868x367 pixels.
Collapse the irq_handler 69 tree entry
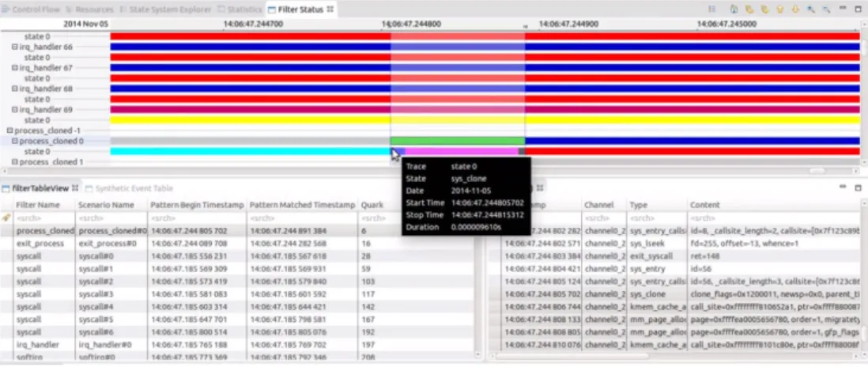pyautogui.click(x=15, y=110)
